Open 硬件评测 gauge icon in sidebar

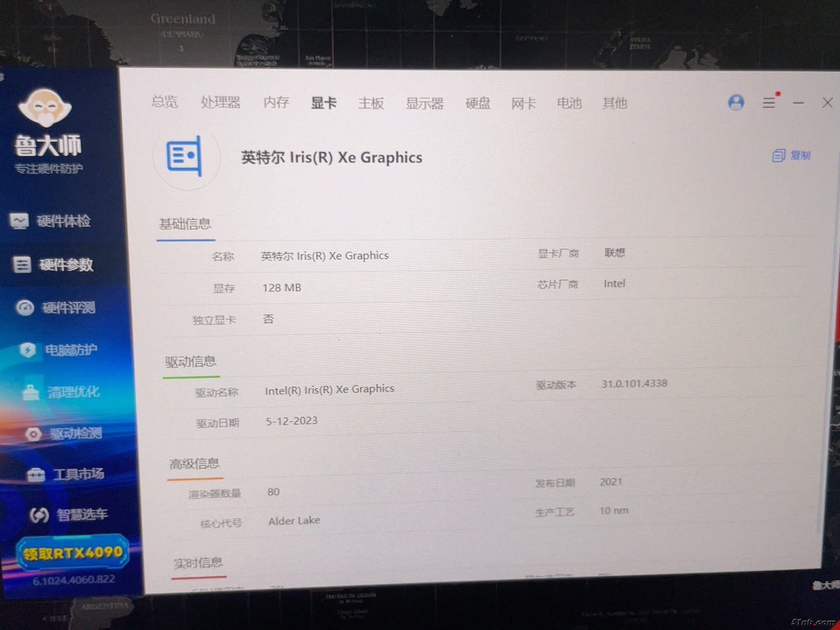click(25, 307)
